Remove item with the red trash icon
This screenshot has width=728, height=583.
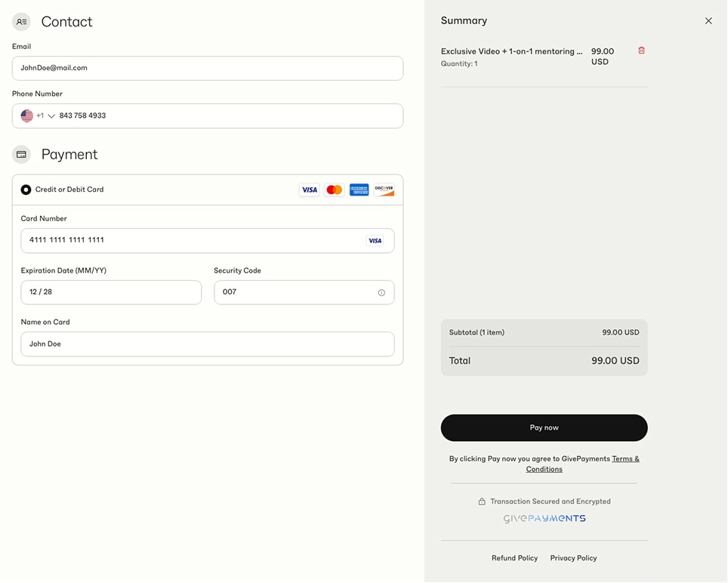(641, 51)
